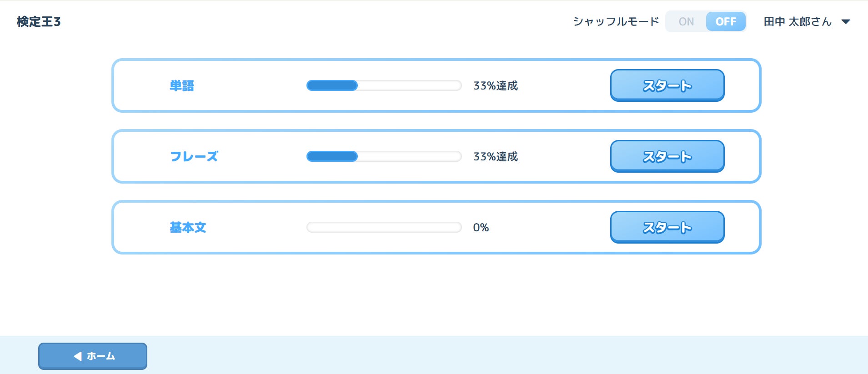Click the back arrow icon on ホーム
Screen dimensions: 868x374
coord(78,356)
